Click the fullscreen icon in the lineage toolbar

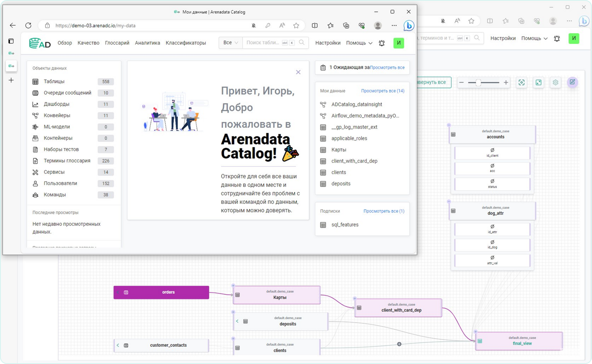(538, 82)
